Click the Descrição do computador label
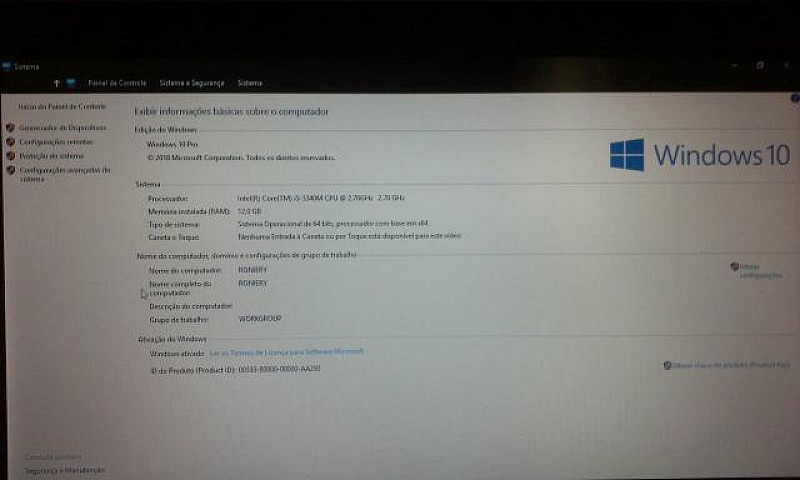The height and width of the screenshot is (480, 800). [191, 306]
